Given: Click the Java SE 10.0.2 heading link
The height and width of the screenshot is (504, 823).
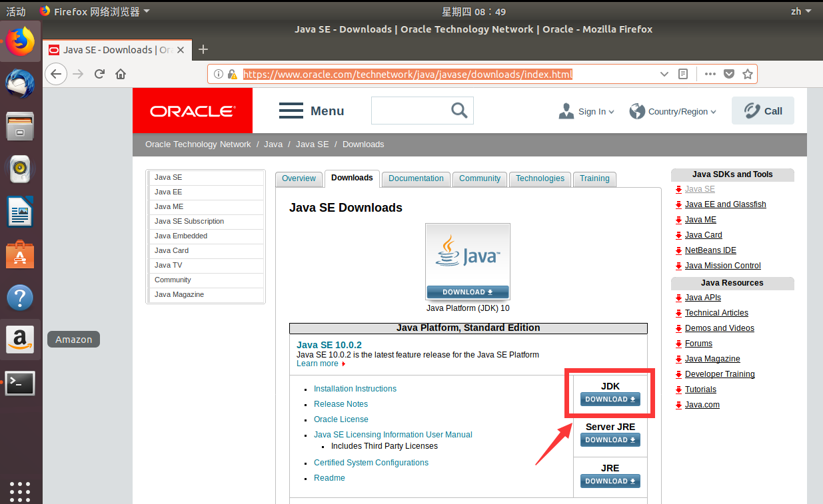Looking at the screenshot, I should (329, 345).
